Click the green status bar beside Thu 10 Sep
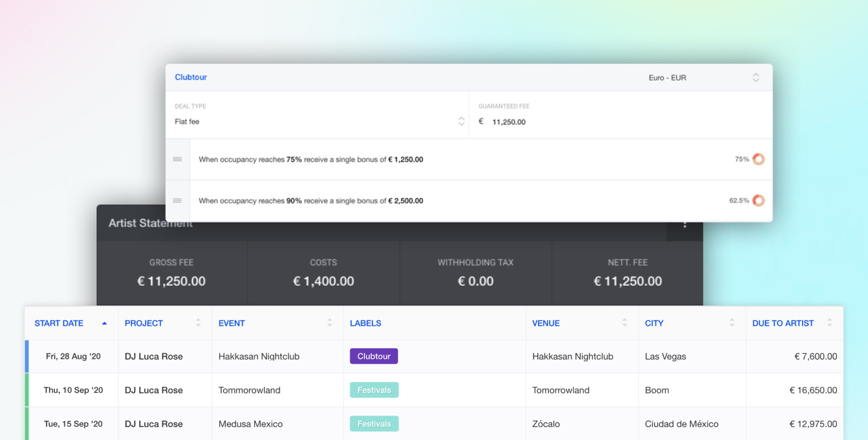Image resolution: width=868 pixels, height=440 pixels. pyautogui.click(x=26, y=390)
